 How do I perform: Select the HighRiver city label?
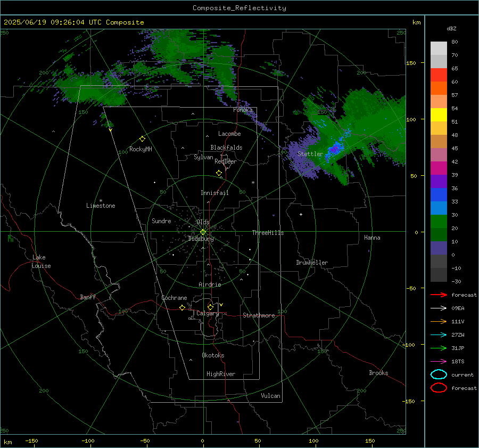(x=221, y=374)
